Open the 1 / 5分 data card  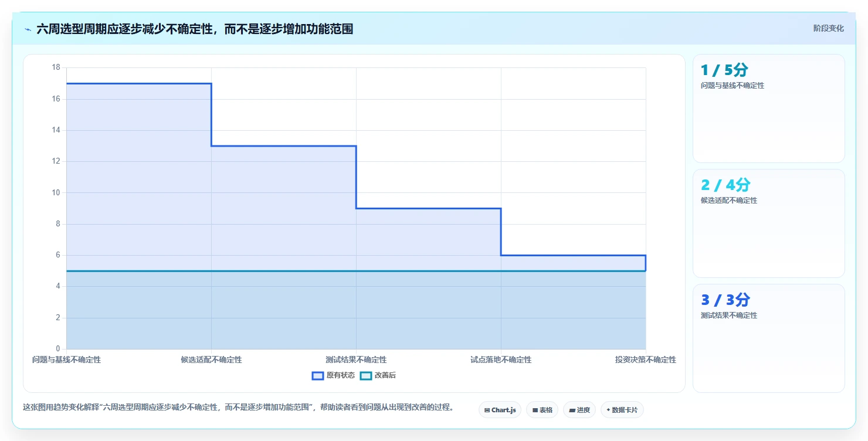pyautogui.click(x=768, y=108)
